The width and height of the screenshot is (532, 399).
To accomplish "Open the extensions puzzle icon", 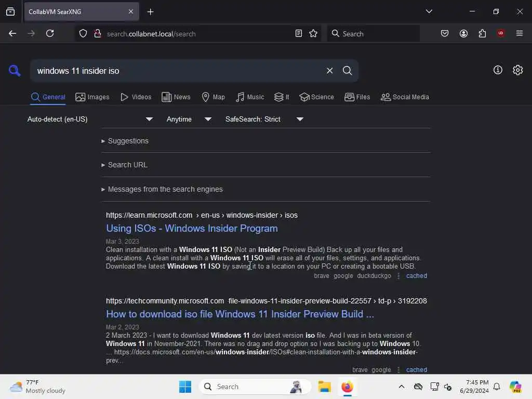I will (482, 33).
